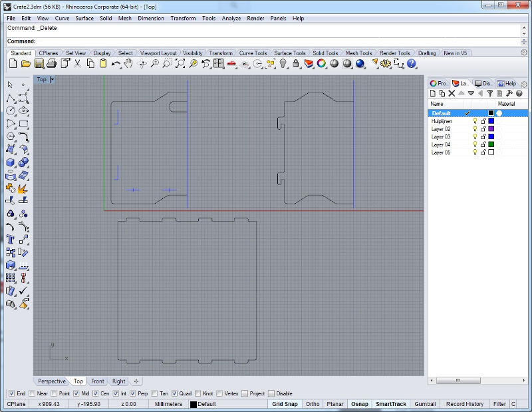Screen dimensions: 532x412
Task: Switch to the Perspective viewport tab
Action: point(52,381)
